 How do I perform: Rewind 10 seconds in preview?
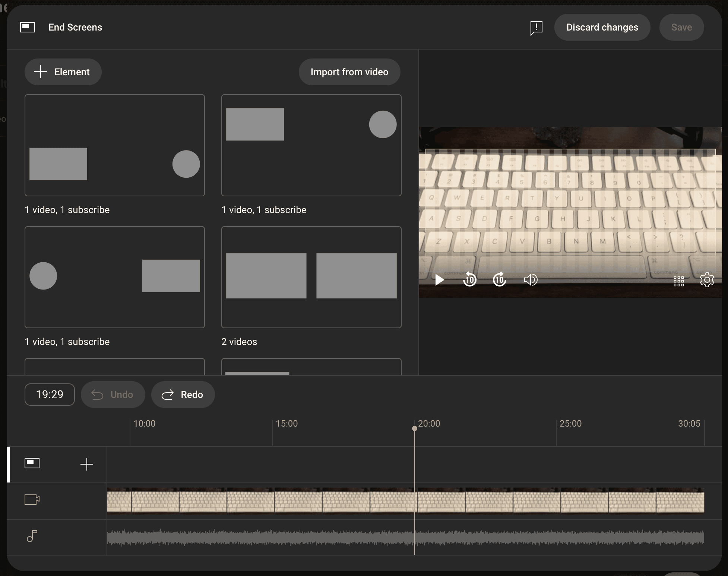[x=469, y=279]
